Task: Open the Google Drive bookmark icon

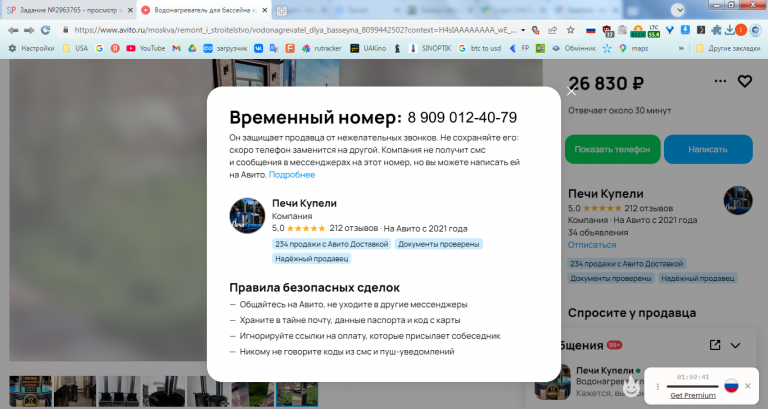Action: 192,48
